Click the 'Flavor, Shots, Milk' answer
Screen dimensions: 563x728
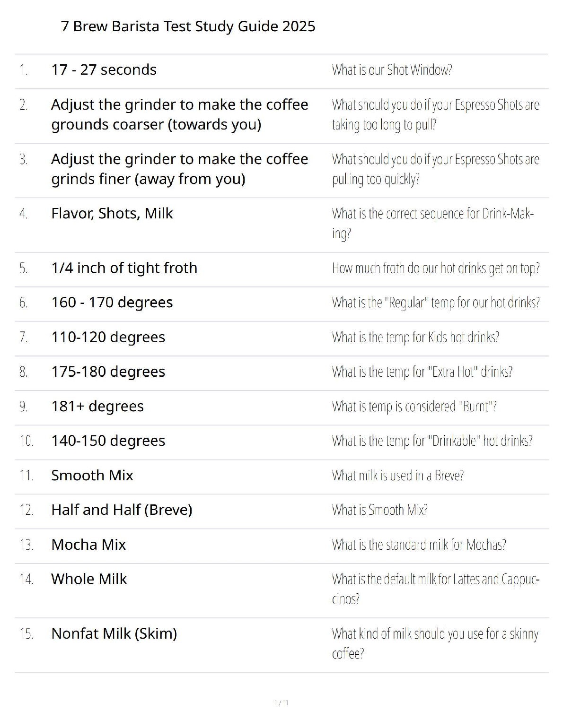pos(112,214)
